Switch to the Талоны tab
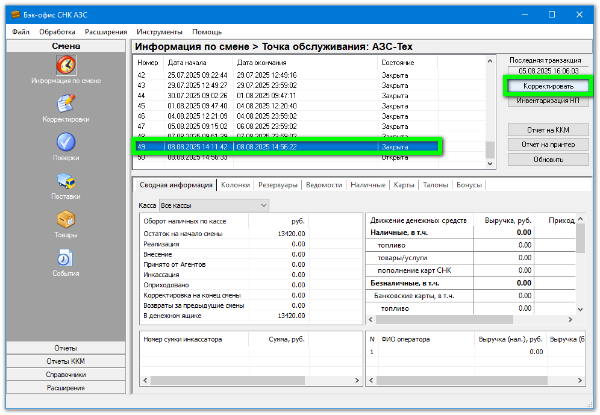Screen dimensions: 600x415 pyautogui.click(x=434, y=185)
